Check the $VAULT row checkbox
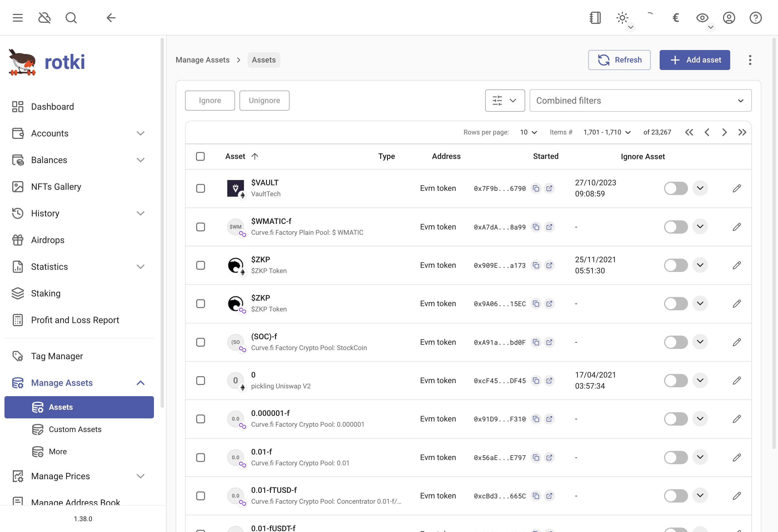 click(201, 188)
